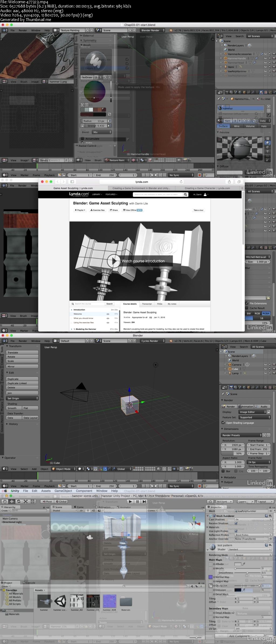Toggle the Safari sidebar icon
The image size is (276, 644).
point(72,182)
